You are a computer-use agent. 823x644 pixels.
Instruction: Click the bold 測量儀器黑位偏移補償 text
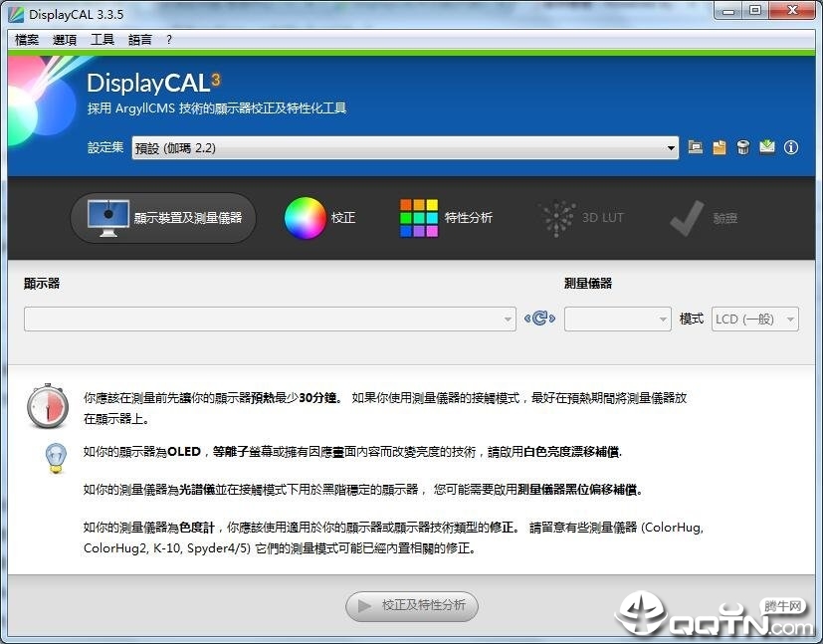tap(579, 490)
